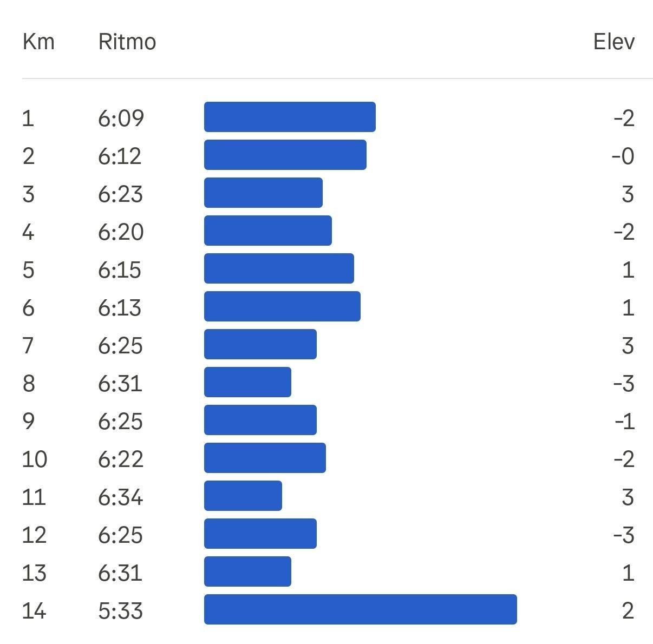This screenshot has height=644, width=653.
Task: Select the km 13 pace bar
Action: (247, 571)
